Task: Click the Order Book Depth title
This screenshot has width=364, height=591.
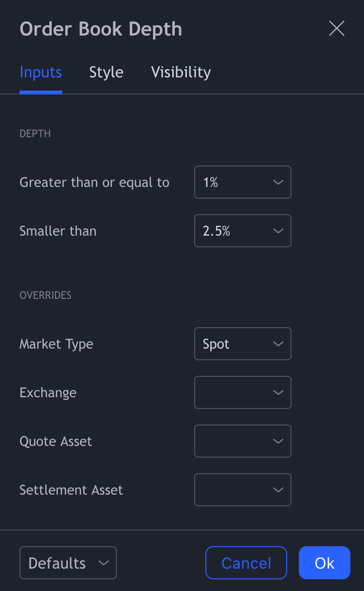Action: [101, 29]
